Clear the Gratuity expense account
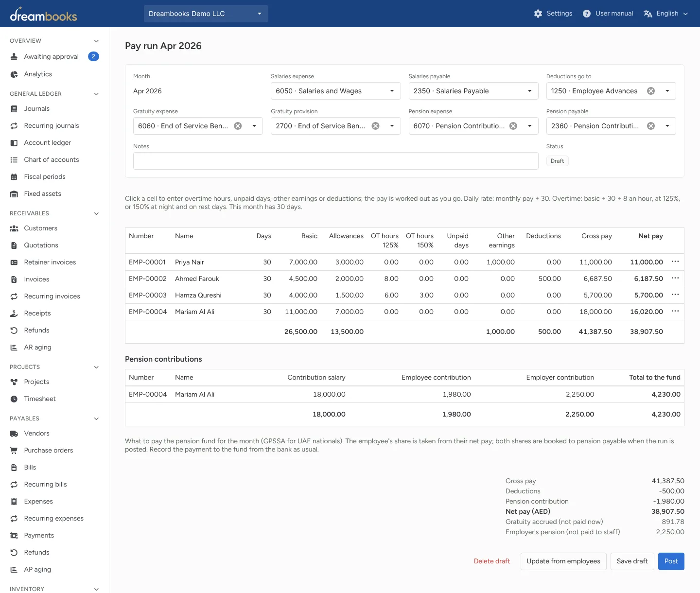The image size is (700, 593). click(238, 126)
